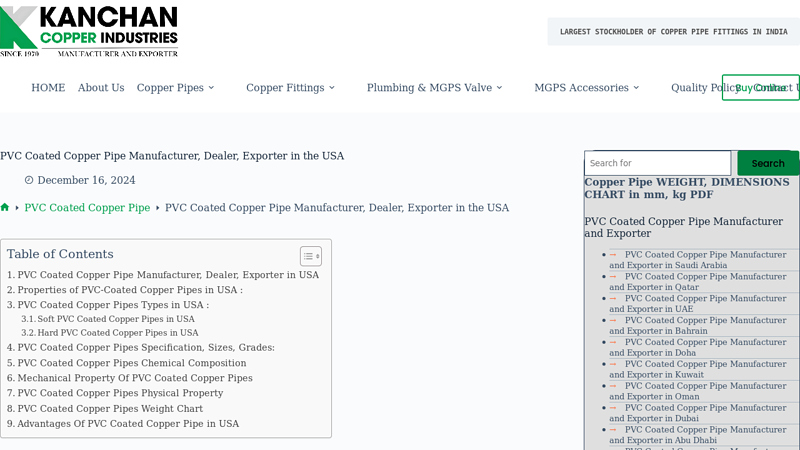Toggle the Table of Contents list icon
The image size is (800, 450).
(x=310, y=256)
